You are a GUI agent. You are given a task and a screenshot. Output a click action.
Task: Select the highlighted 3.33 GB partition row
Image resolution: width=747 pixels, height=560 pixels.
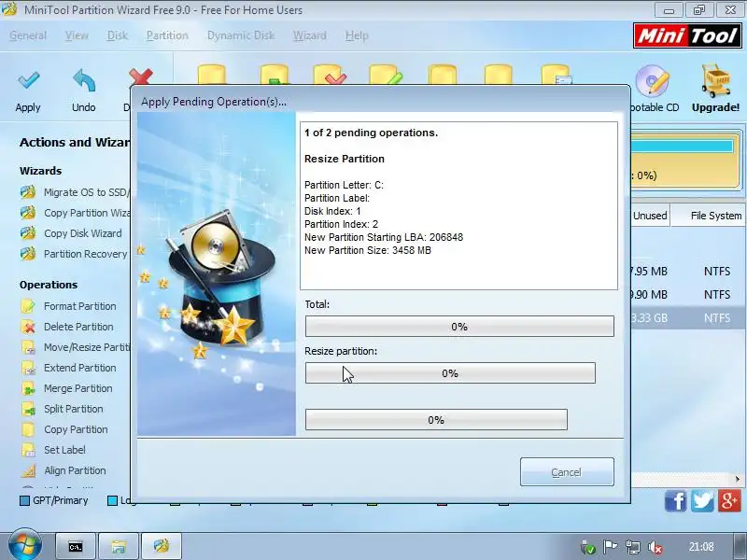(x=688, y=318)
